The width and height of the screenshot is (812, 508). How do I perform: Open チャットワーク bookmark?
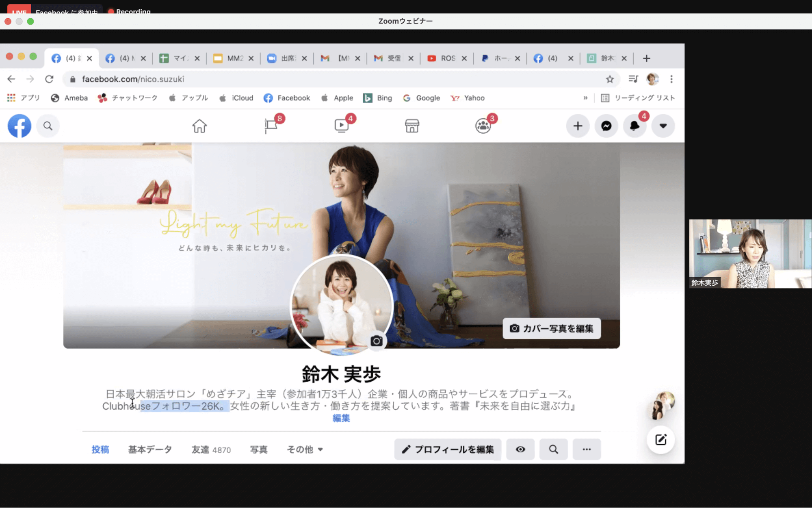tap(128, 98)
